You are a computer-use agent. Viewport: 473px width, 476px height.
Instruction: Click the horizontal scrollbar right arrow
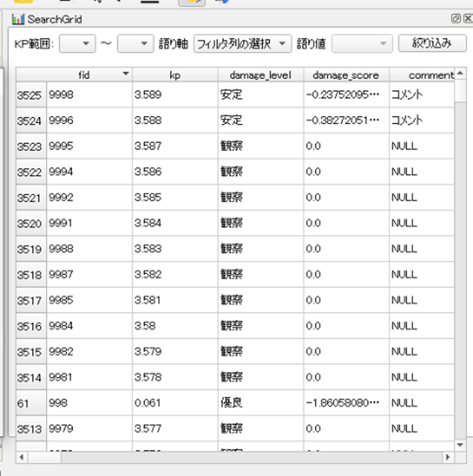click(x=447, y=457)
